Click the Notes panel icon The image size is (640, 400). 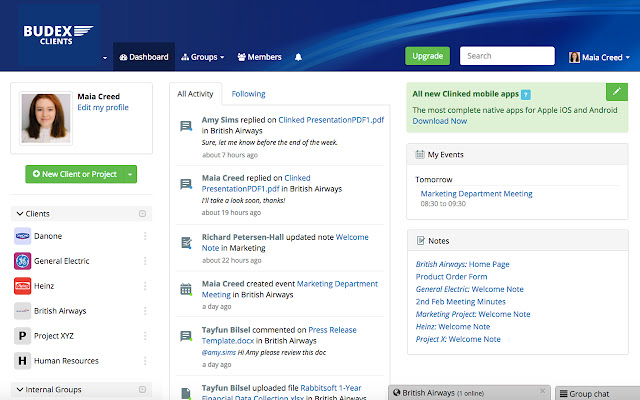pyautogui.click(x=420, y=240)
